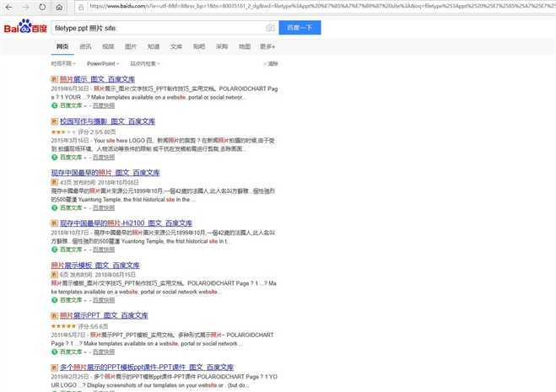Switch to the 采购 tab
Image resolution: width=556 pixels, height=392 pixels.
pyautogui.click(x=222, y=46)
